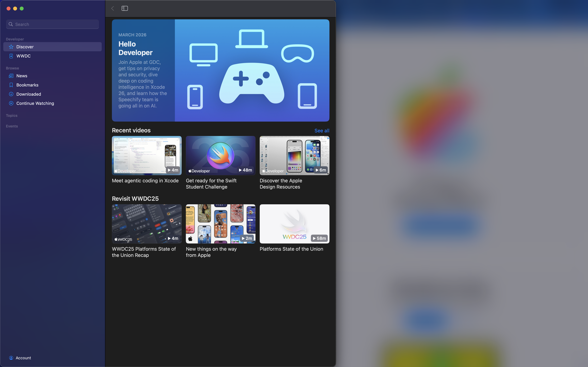
Task: Click the News icon in the sidebar
Action: point(11,76)
